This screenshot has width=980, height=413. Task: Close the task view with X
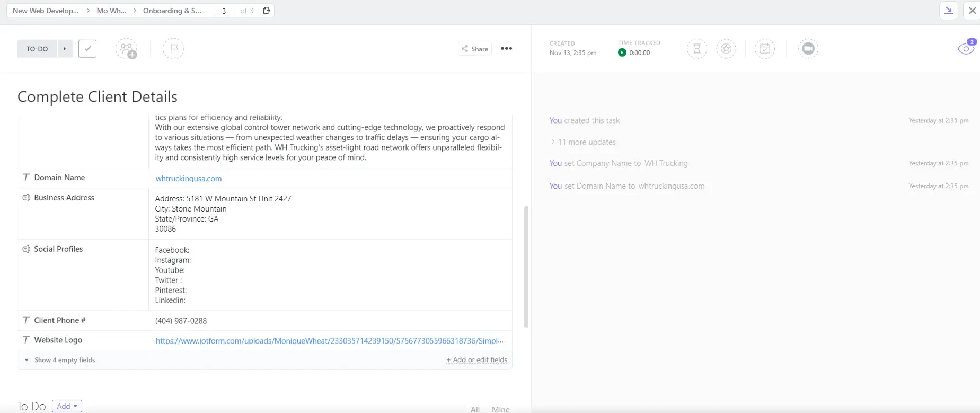click(x=973, y=11)
